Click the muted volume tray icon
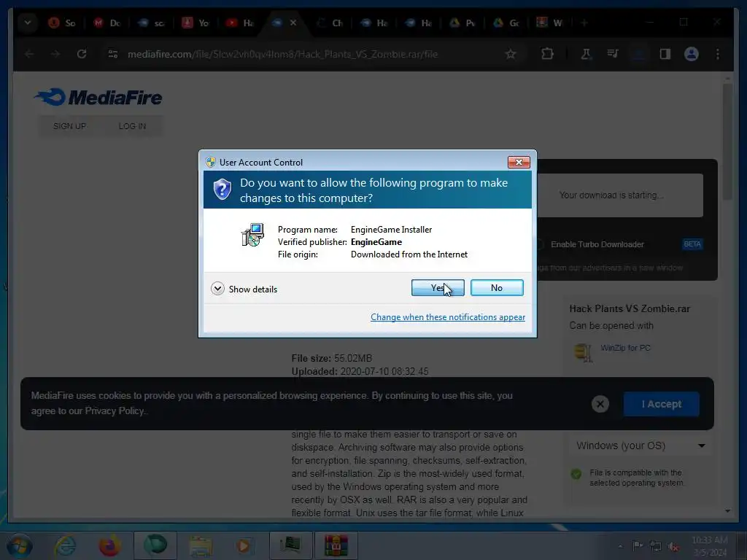 [x=673, y=546]
